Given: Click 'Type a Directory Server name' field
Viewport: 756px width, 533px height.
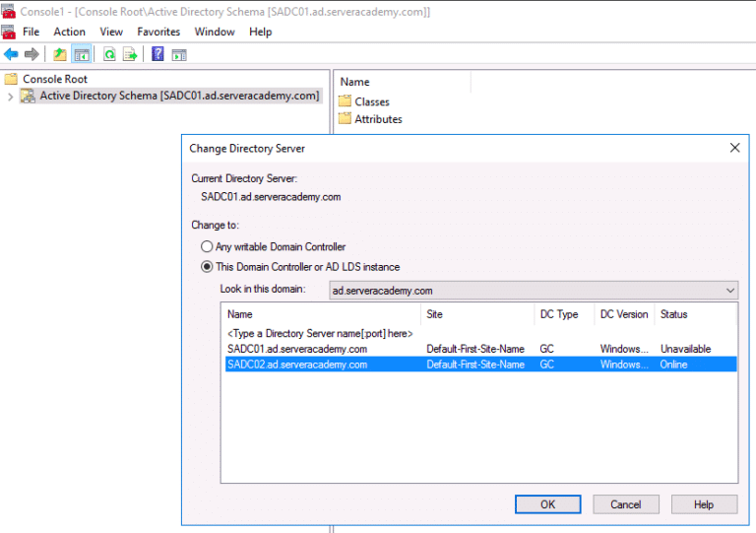Looking at the screenshot, I should pos(320,333).
